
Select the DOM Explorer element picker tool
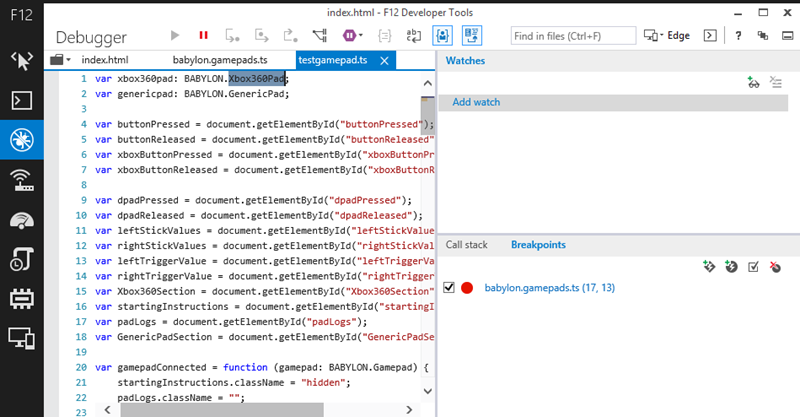click(x=21, y=61)
